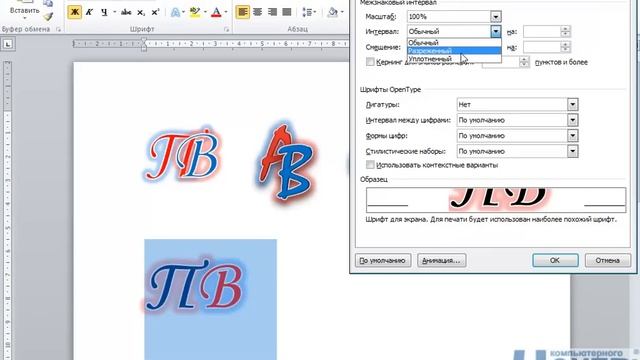Click the Интервал 'на:' value field

coord(542,31)
